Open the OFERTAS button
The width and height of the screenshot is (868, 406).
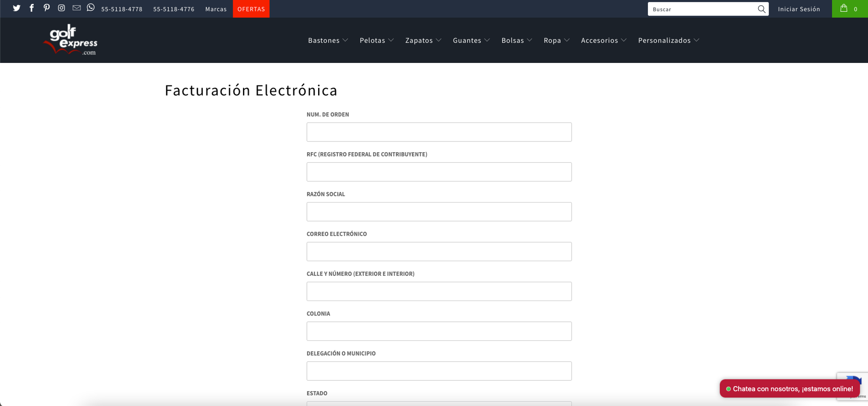[251, 9]
